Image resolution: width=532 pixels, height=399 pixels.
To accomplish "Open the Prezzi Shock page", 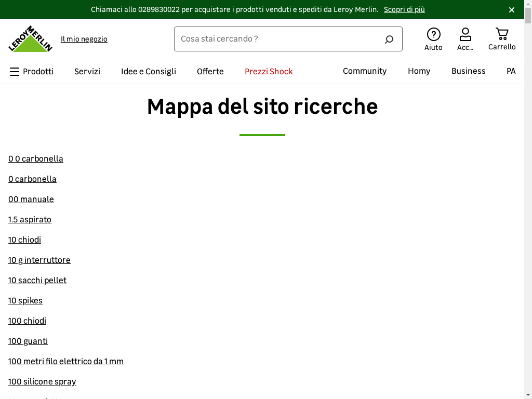I will coord(269,72).
